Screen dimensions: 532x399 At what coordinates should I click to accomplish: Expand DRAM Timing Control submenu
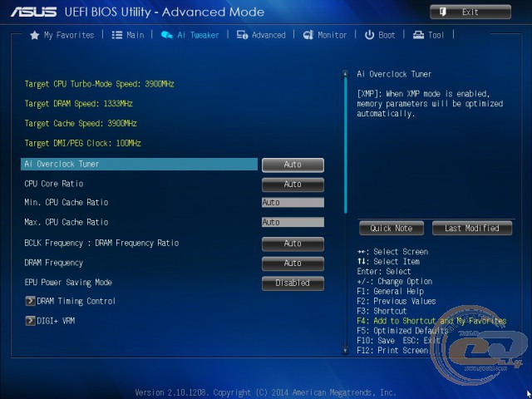tap(70, 301)
